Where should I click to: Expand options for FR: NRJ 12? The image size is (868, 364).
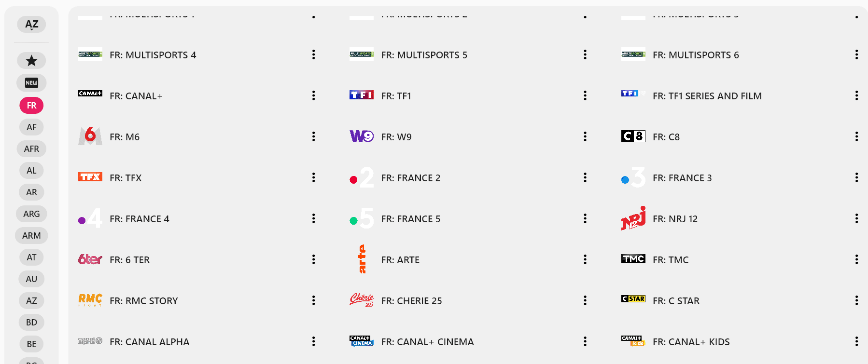coord(856,218)
